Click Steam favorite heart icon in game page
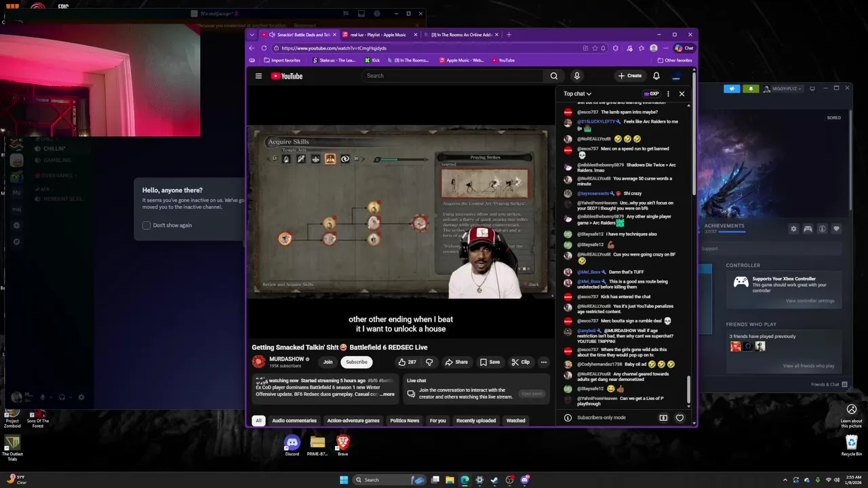 click(836, 229)
